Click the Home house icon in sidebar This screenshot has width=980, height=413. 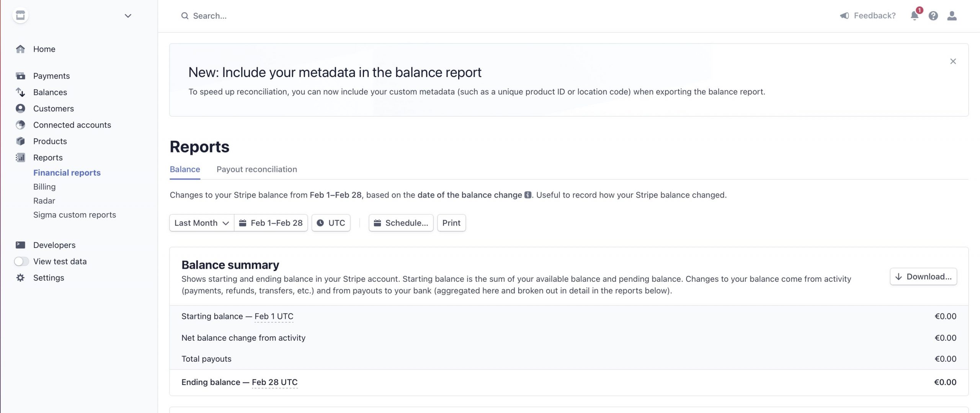[x=20, y=49]
